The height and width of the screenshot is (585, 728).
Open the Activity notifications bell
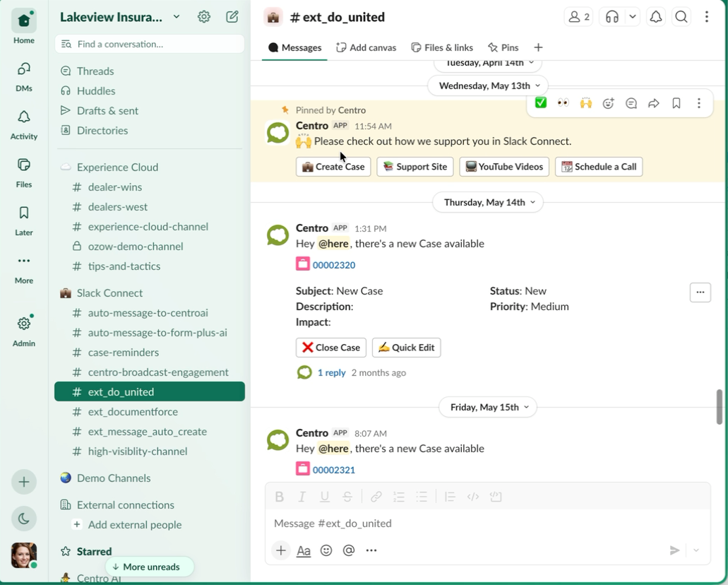pos(24,124)
